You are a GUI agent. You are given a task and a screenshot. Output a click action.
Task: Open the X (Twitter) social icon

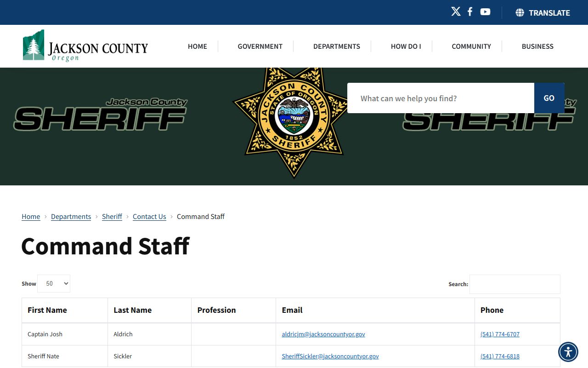456,12
